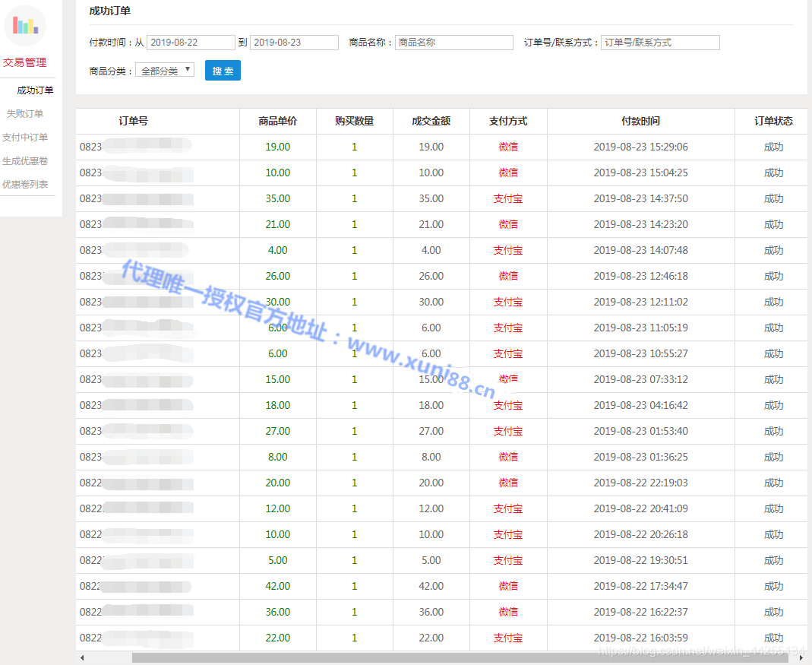Image resolution: width=812 pixels, height=665 pixels.
Task: Select payment time 2019-08-22 19:30:51
Action: pyautogui.click(x=640, y=560)
